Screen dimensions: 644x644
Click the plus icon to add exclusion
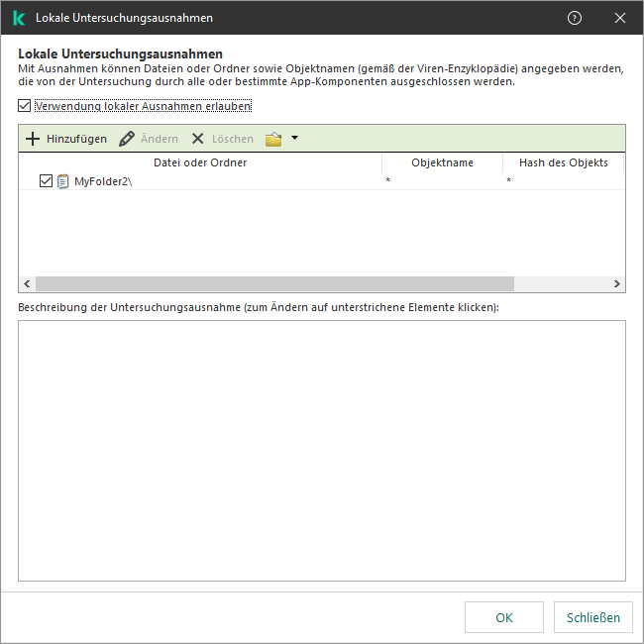pos(33,140)
